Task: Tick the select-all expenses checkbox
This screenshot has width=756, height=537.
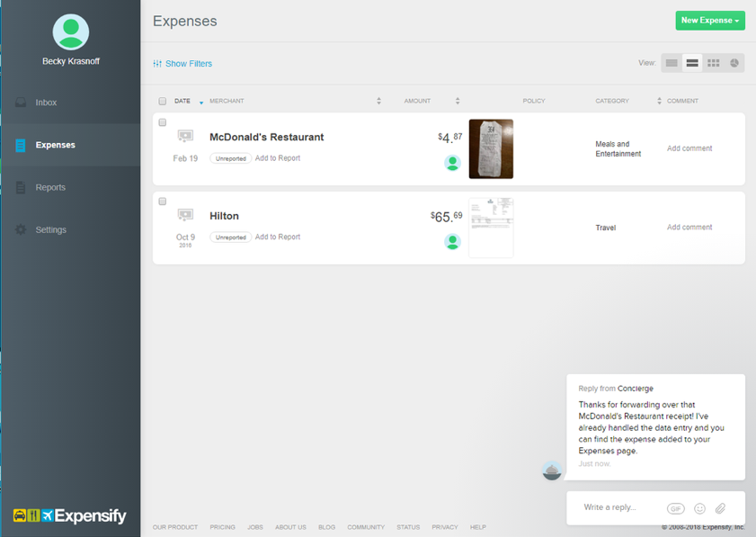Action: 163,101
